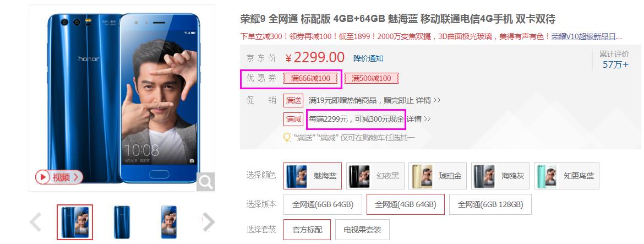
Task: Show next thumbnails with right arrow
Action: pyautogui.click(x=209, y=222)
